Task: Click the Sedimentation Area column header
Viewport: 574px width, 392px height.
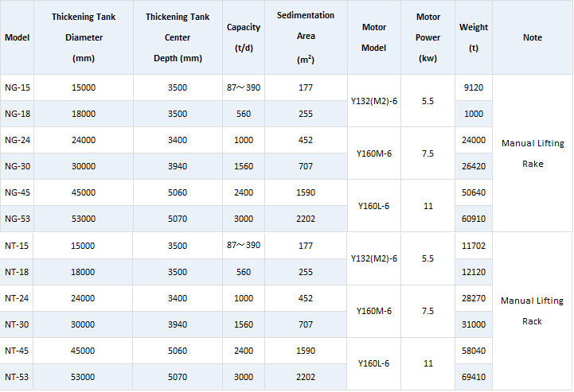Action: click(306, 37)
